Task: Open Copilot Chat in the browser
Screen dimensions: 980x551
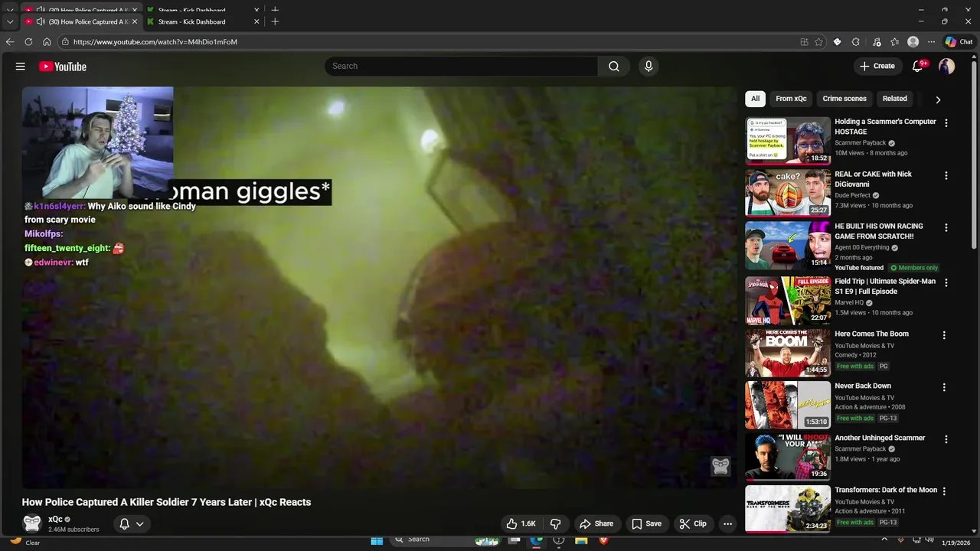Action: tap(959, 42)
